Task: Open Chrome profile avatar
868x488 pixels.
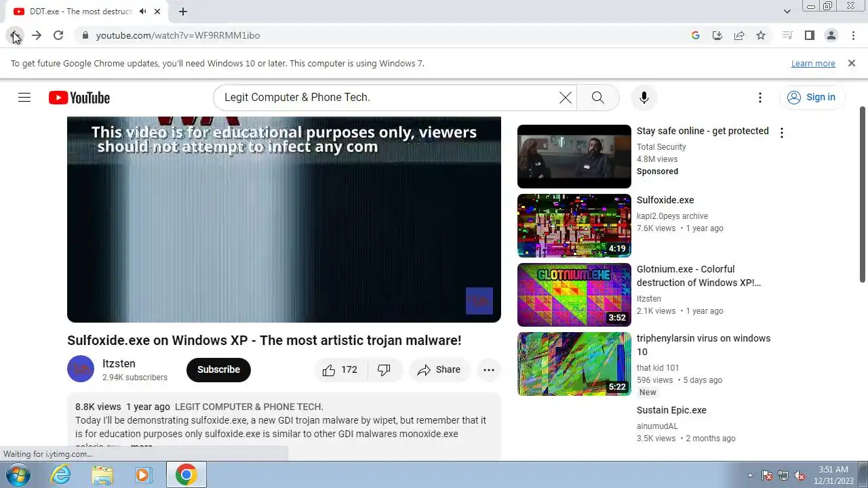Action: click(831, 35)
